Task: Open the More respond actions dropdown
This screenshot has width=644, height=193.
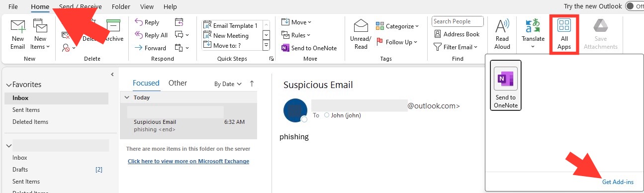Action: (182, 48)
